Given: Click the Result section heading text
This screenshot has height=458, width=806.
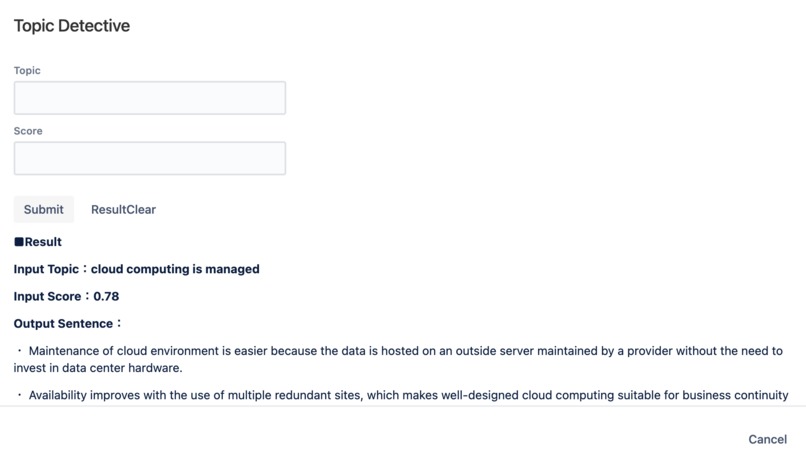Looking at the screenshot, I should click(x=43, y=242).
